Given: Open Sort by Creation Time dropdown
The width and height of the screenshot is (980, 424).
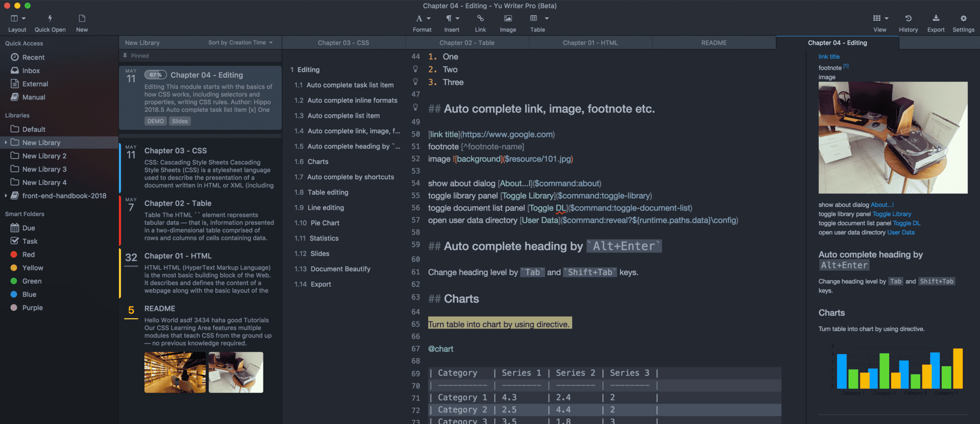Looking at the screenshot, I should [240, 43].
